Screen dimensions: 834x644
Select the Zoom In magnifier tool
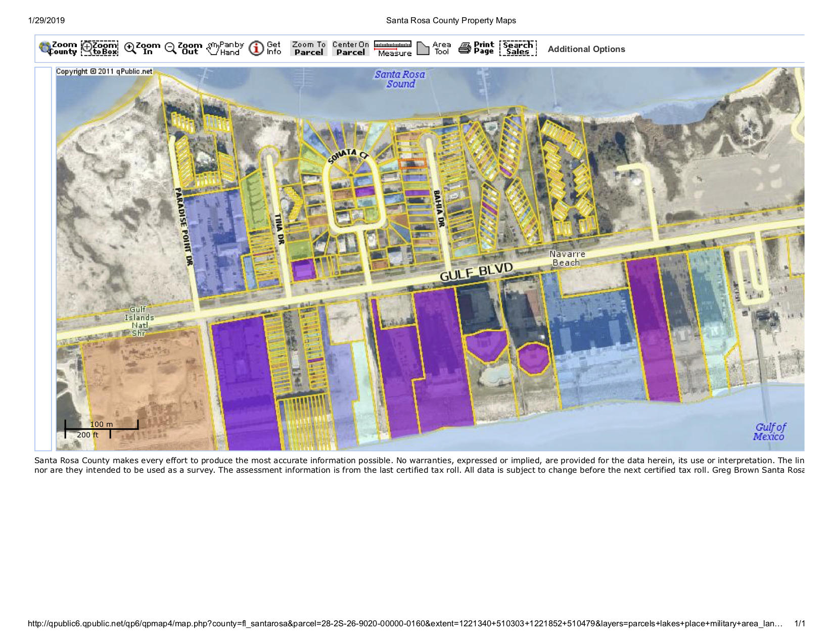(142, 48)
